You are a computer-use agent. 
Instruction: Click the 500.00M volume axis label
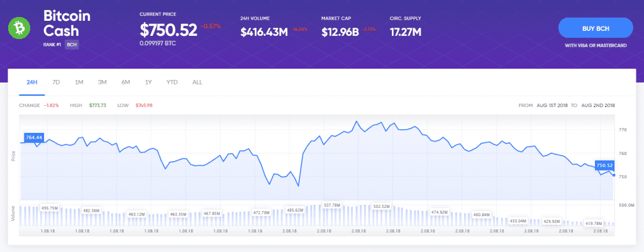click(626, 205)
